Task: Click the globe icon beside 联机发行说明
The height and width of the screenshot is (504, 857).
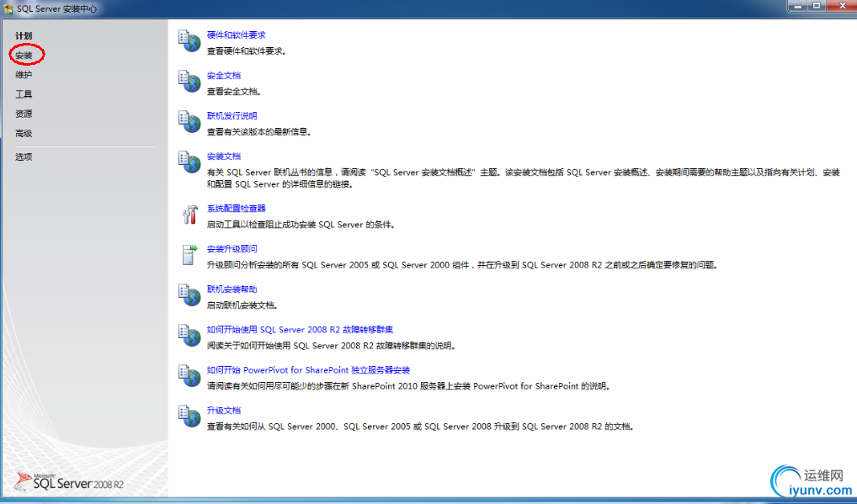Action: point(189,122)
